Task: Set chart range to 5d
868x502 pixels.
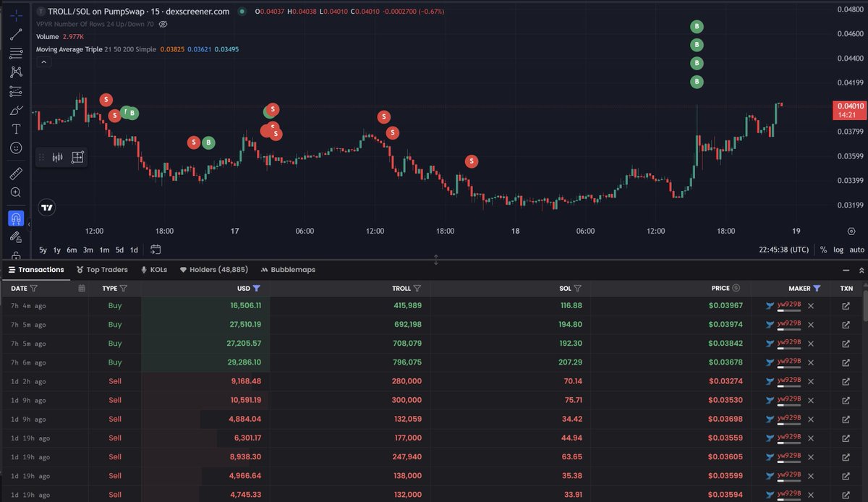Action: (119, 250)
